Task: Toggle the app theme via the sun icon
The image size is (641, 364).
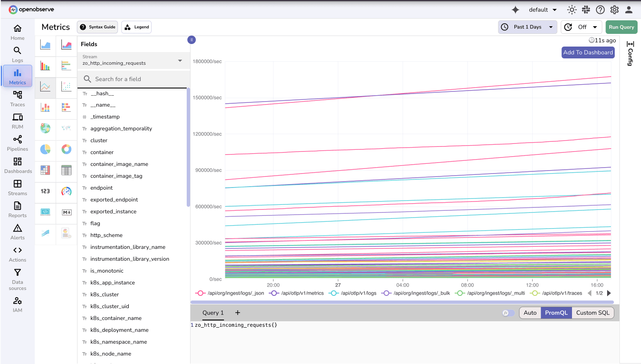Action: click(572, 9)
